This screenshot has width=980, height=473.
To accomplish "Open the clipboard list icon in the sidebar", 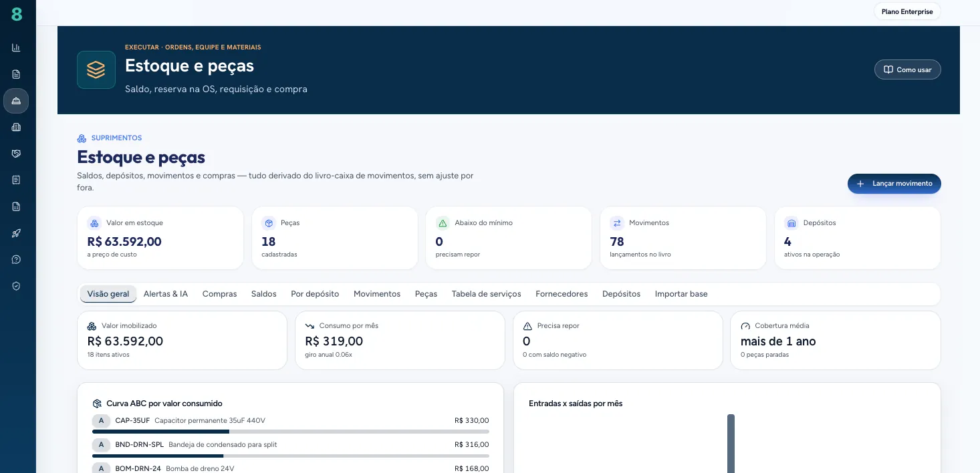I will pyautogui.click(x=16, y=180).
